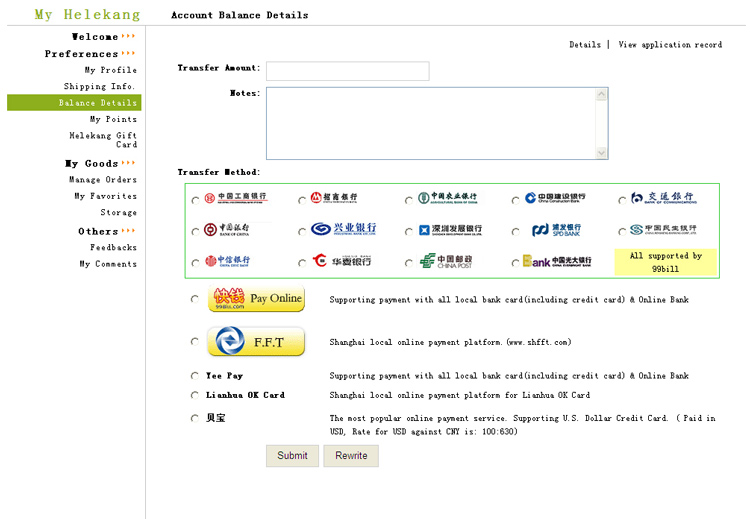Click the China Everbright Bank logo

(557, 261)
